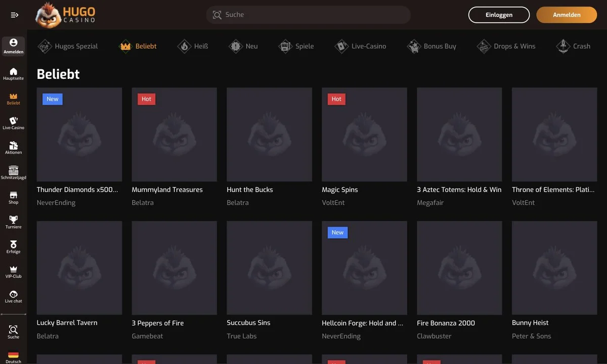Switch to the Hugos Spezial category tab

click(x=68, y=46)
